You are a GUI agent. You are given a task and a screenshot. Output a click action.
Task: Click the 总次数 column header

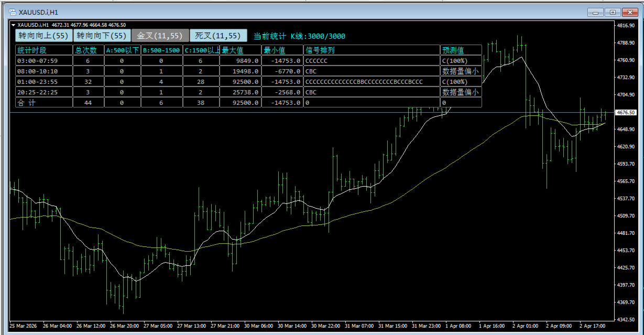click(89, 50)
